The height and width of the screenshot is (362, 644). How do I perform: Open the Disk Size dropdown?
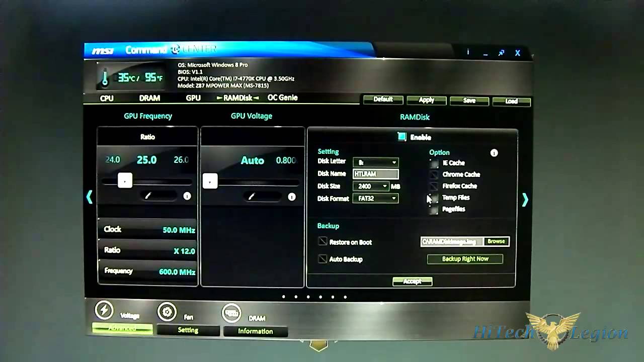pos(371,186)
